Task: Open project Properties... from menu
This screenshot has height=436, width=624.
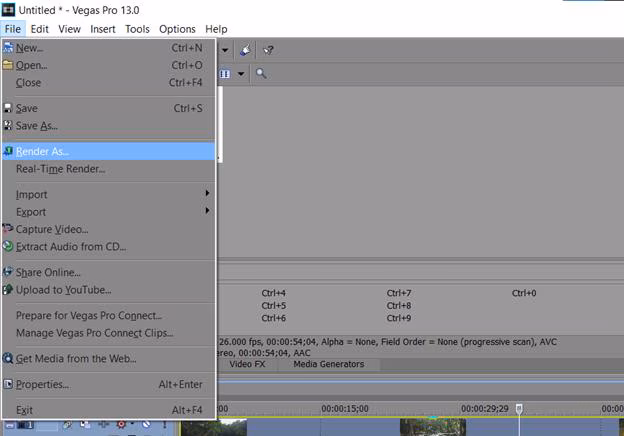Action: (108, 385)
